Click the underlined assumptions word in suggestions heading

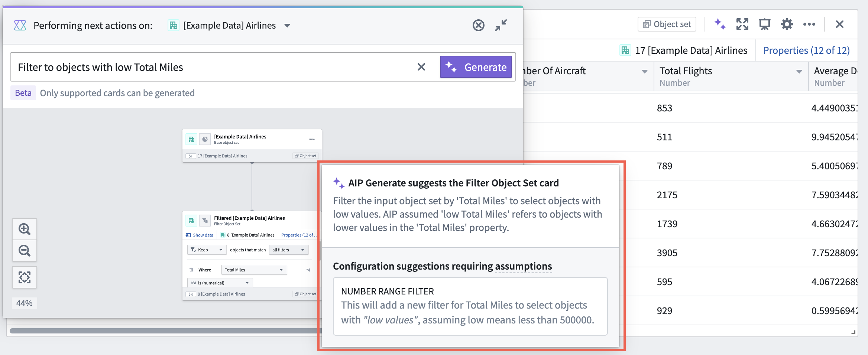click(523, 266)
